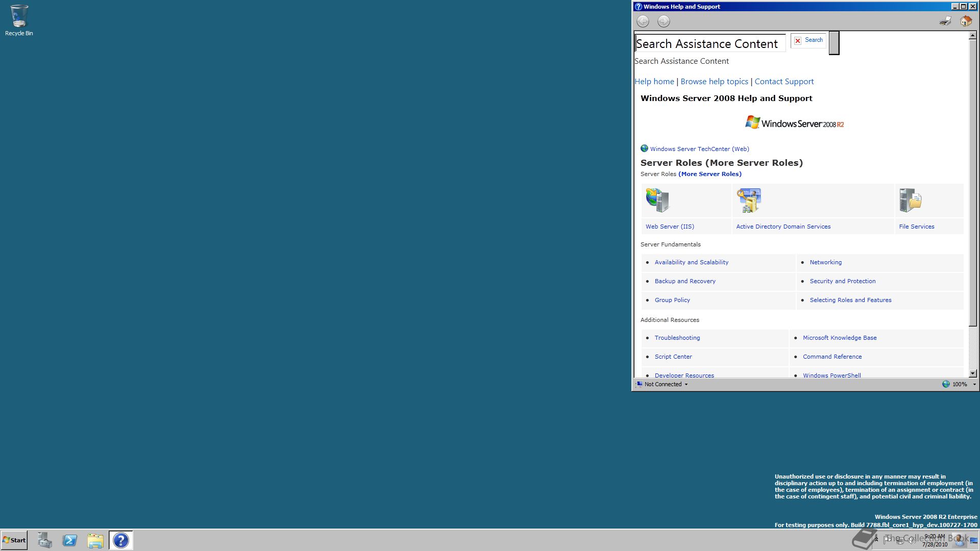
Task: Click the Server Roles (More Server Roles) heading
Action: pyautogui.click(x=721, y=163)
